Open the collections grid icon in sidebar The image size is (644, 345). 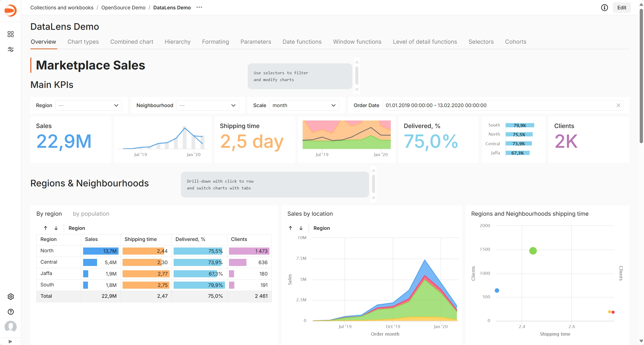pos(11,34)
